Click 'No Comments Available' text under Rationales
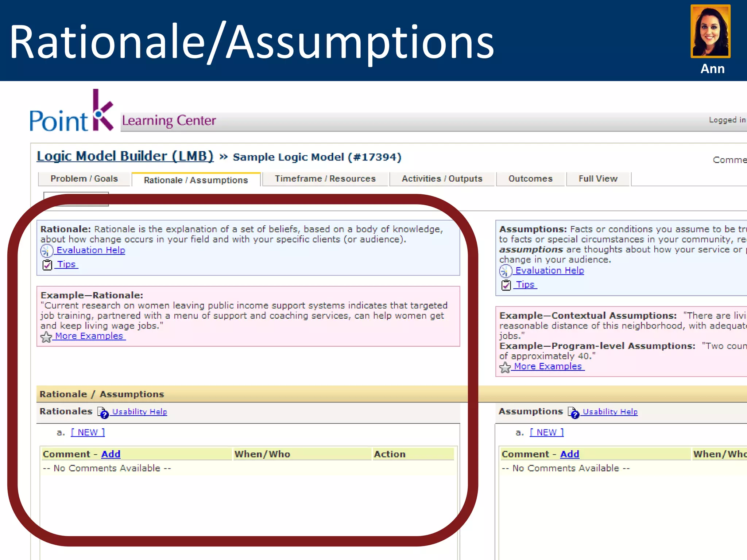The width and height of the screenshot is (747, 560). coord(107,468)
